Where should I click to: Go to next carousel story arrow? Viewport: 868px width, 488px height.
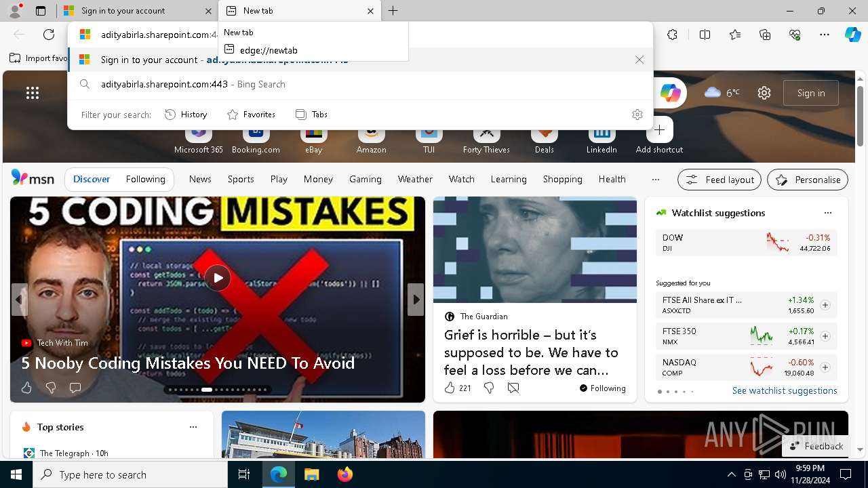pyautogui.click(x=416, y=300)
